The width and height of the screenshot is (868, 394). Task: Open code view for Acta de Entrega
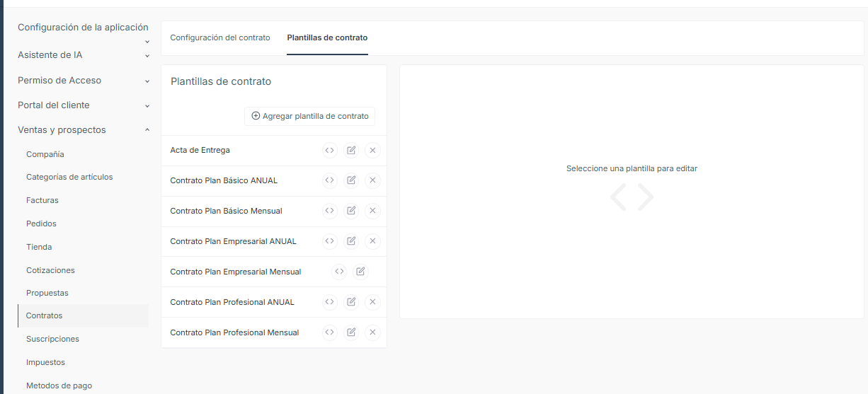pos(329,150)
